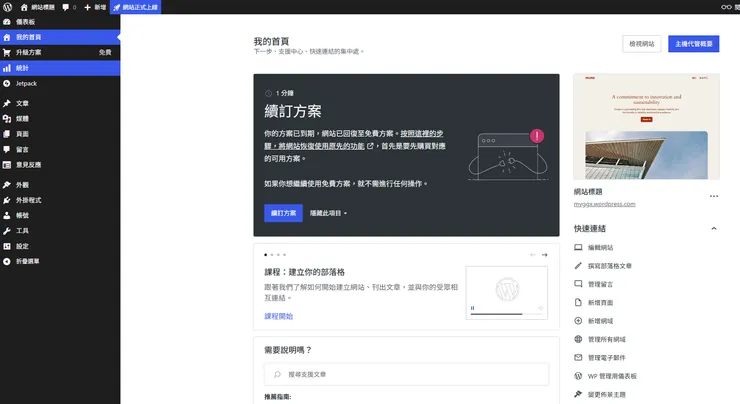Click the 管理留言 comment icon
Image resolution: width=740 pixels, height=404 pixels.
tap(578, 284)
